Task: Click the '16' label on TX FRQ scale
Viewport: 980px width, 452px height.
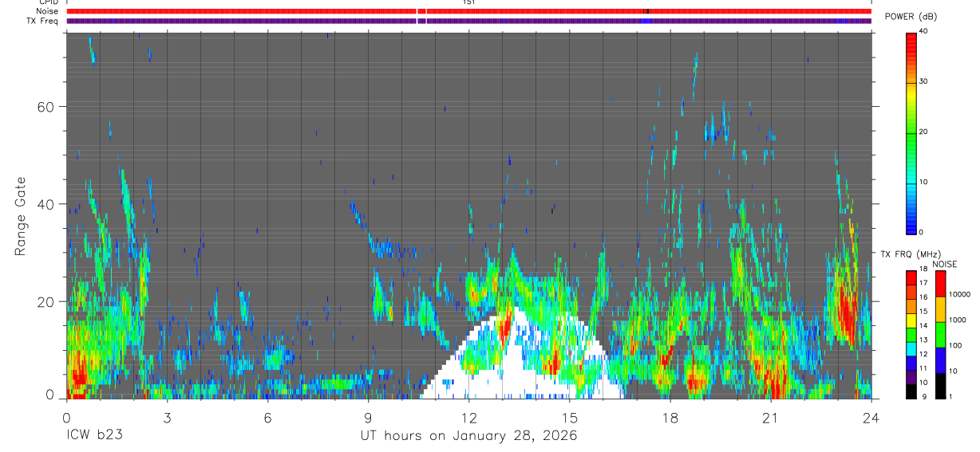Action: (924, 297)
